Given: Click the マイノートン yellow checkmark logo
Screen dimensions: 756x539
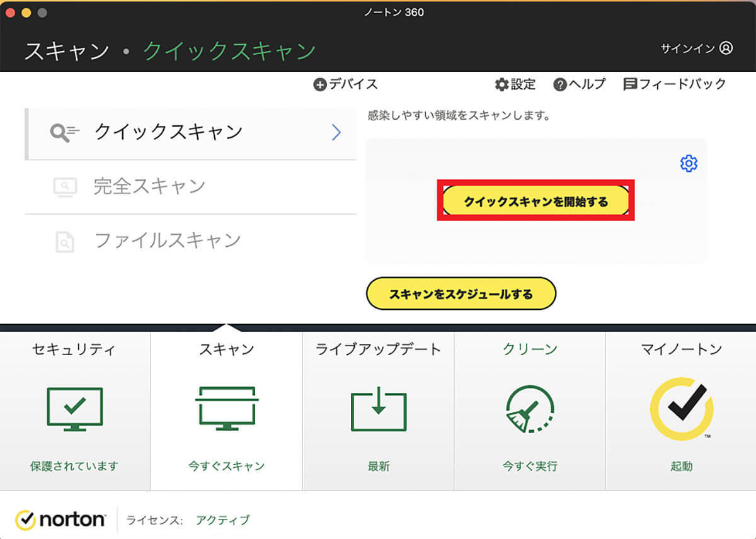Looking at the screenshot, I should point(682,409).
